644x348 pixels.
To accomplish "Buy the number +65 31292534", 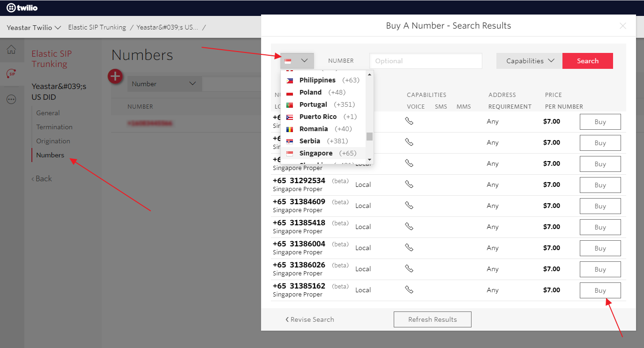I will 600,185.
